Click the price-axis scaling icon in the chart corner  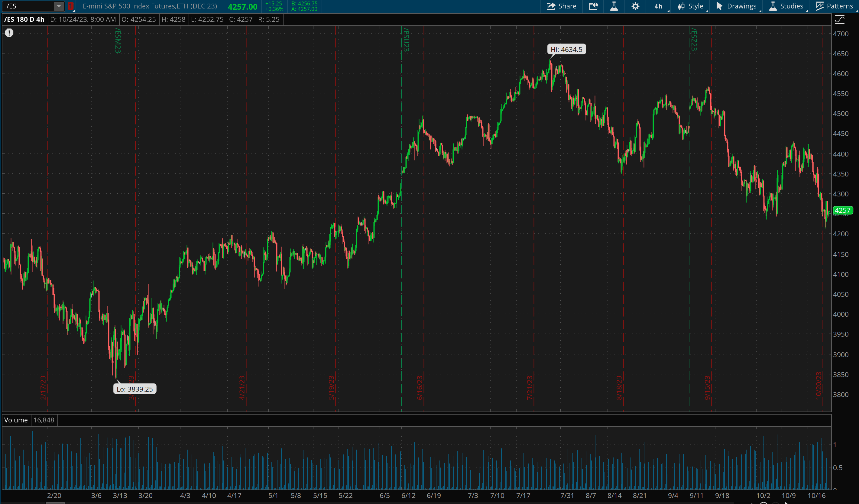pos(839,19)
